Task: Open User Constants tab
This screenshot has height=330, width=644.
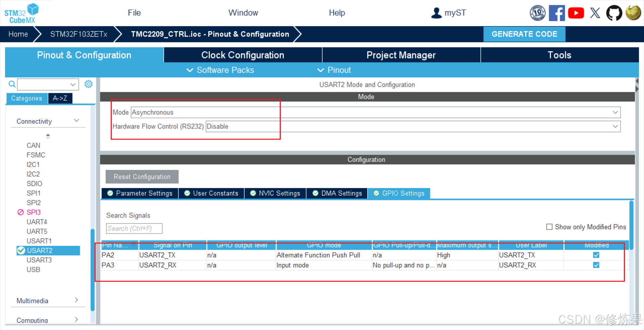Action: tap(211, 193)
